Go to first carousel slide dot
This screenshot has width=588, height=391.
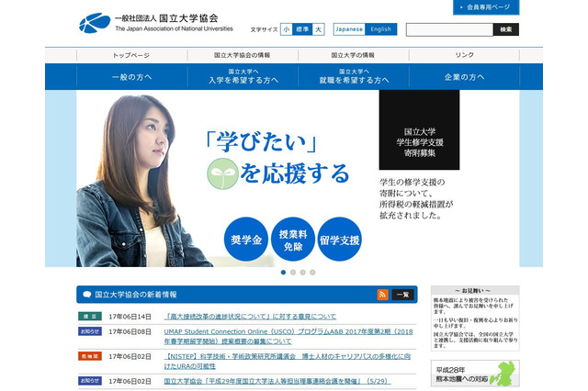tap(283, 273)
